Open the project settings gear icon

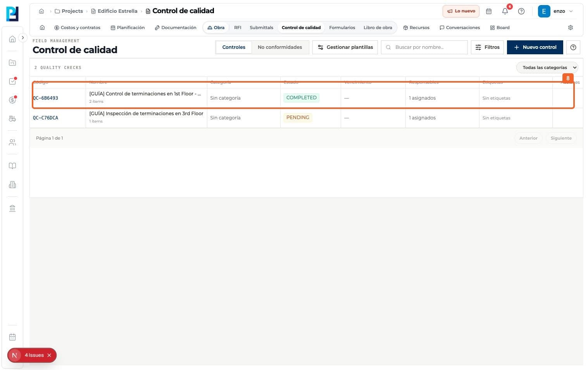pyautogui.click(x=571, y=28)
